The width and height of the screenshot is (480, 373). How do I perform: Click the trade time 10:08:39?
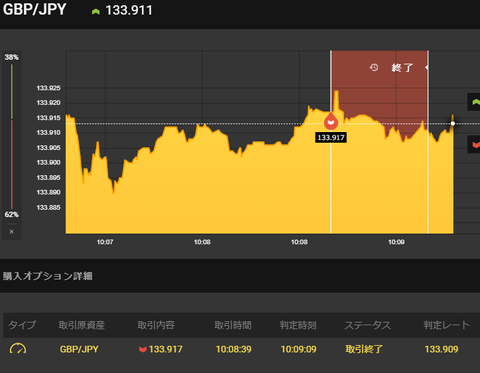(x=233, y=349)
